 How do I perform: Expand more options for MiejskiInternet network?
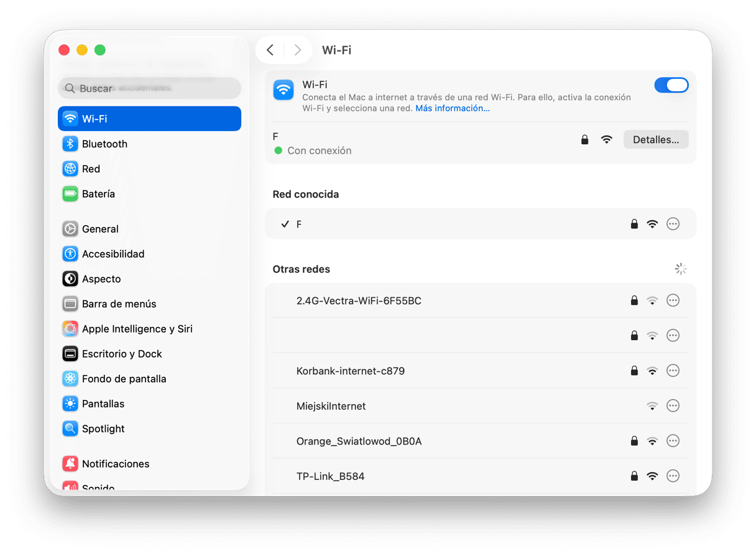(673, 406)
